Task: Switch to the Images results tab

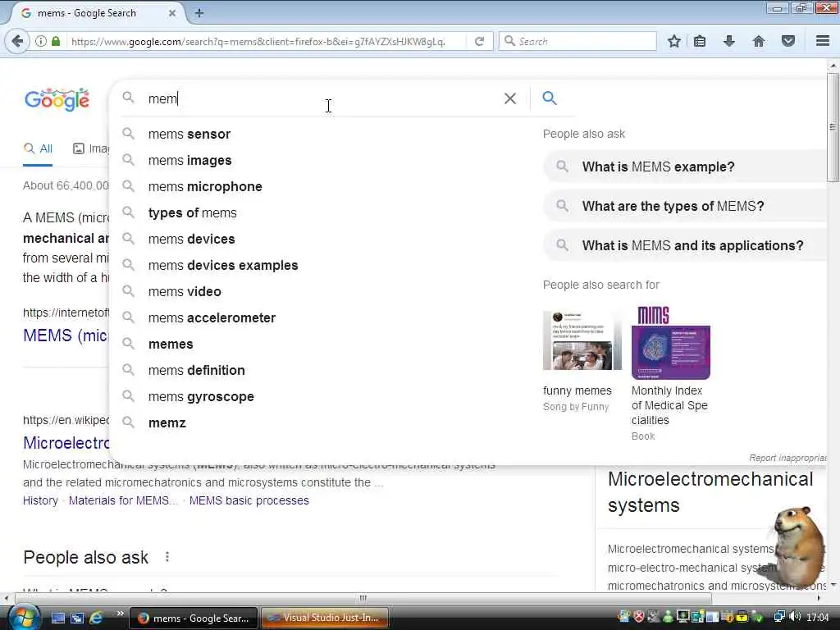Action: click(91, 149)
